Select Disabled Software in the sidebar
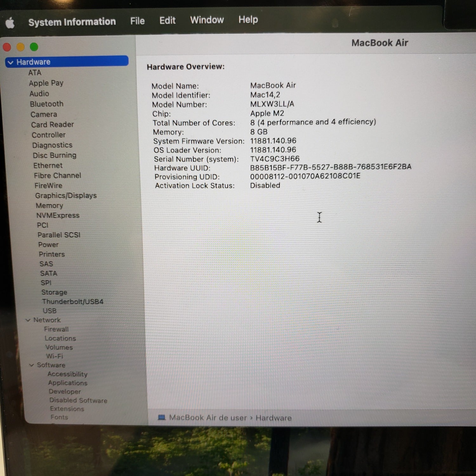This screenshot has height=476, width=476. pos(78,400)
